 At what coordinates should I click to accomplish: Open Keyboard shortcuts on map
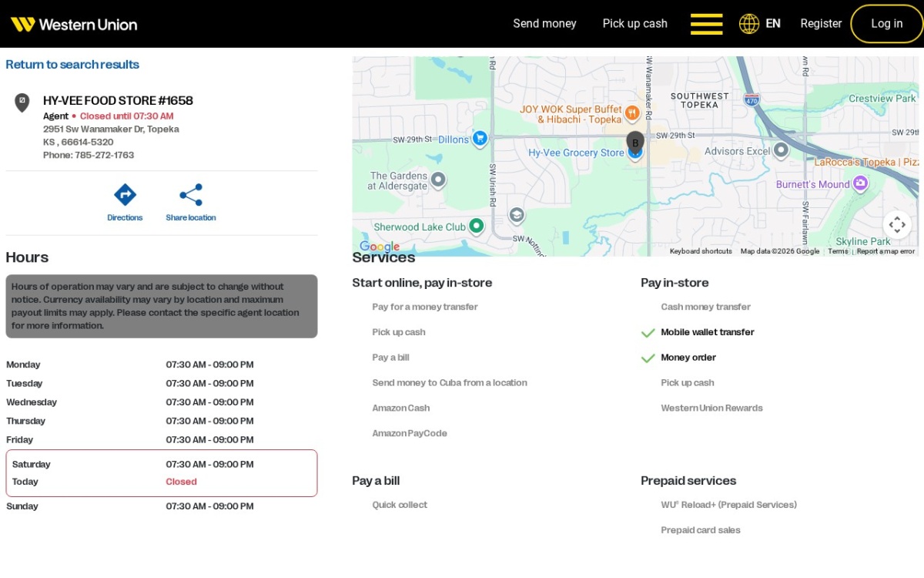[x=701, y=251]
